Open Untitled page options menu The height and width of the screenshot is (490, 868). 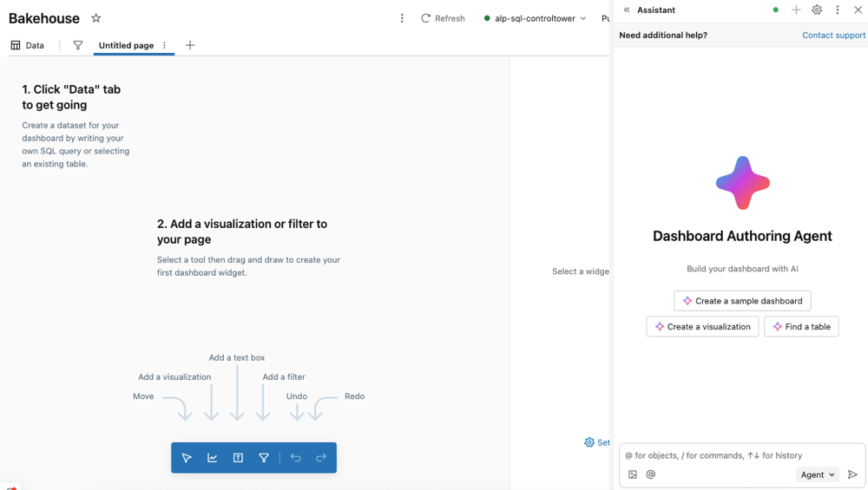coord(165,45)
